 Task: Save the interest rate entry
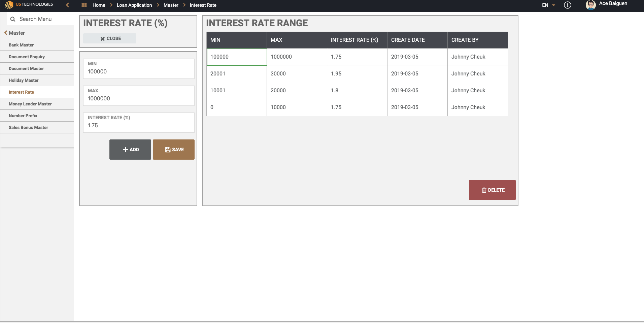174,150
